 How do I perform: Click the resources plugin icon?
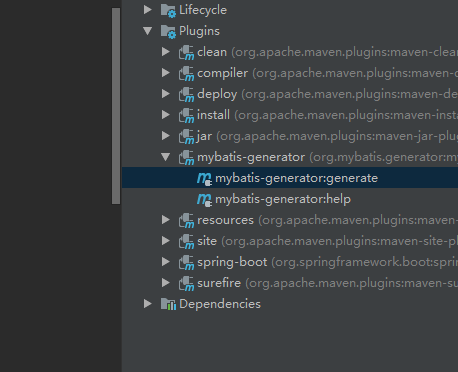186,221
